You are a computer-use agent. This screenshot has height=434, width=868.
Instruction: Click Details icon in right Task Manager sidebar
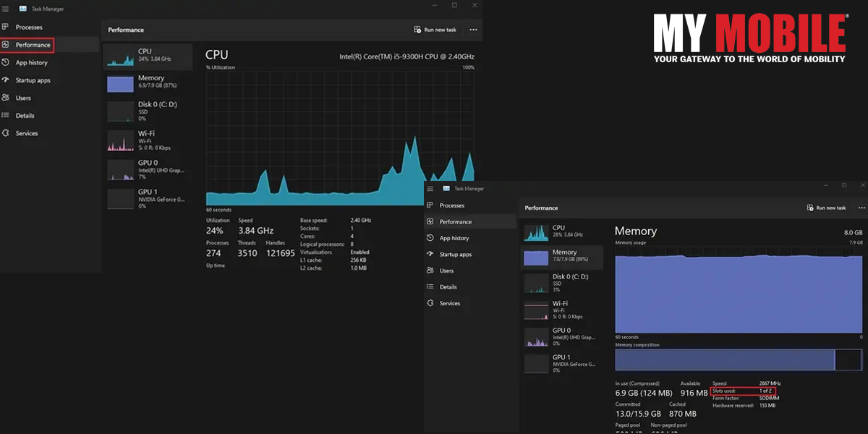pyautogui.click(x=430, y=287)
